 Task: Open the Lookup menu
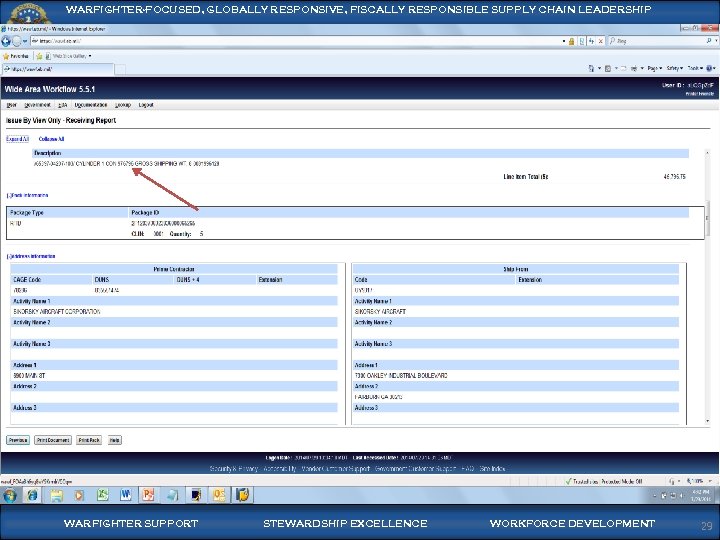[x=123, y=105]
